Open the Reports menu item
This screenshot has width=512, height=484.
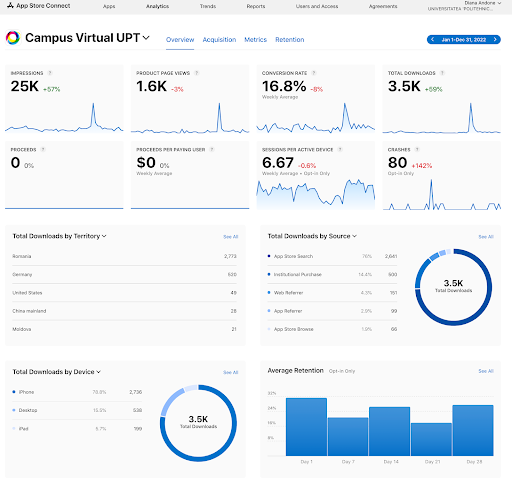(256, 6)
